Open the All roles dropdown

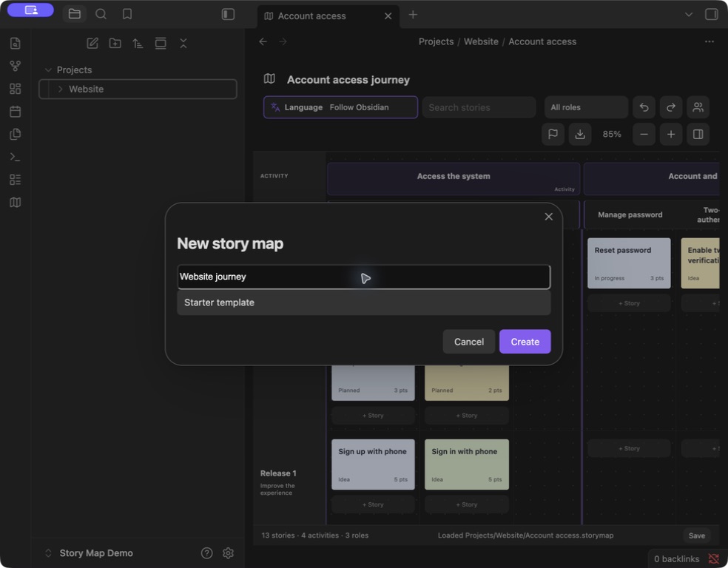coord(586,107)
